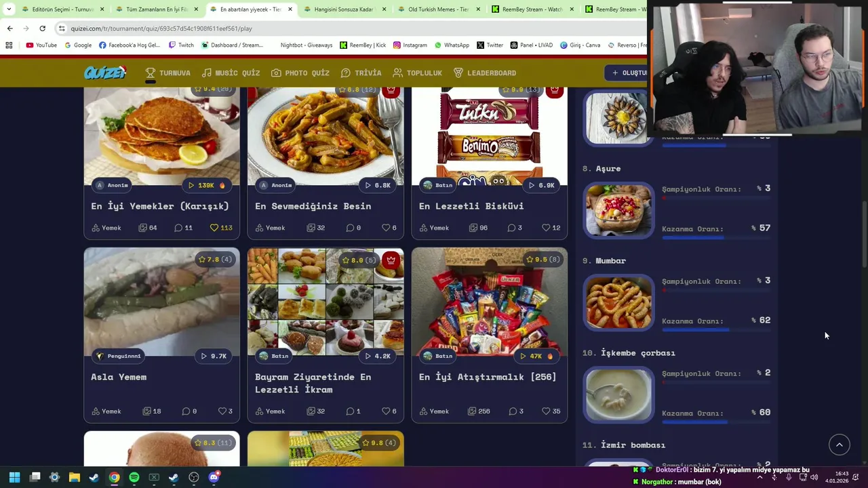Screen dimensions: 868x488
Task: Open comments on En İyi Atıştırmalık card
Action: [516, 411]
